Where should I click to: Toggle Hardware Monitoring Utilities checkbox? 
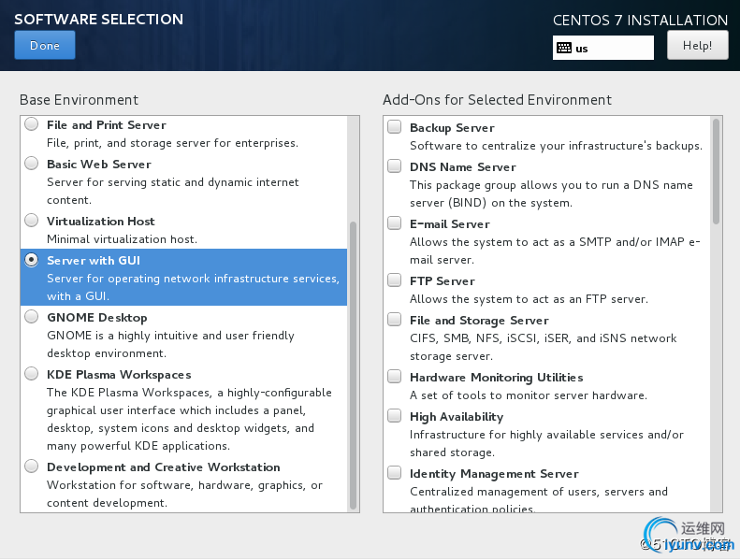click(395, 377)
